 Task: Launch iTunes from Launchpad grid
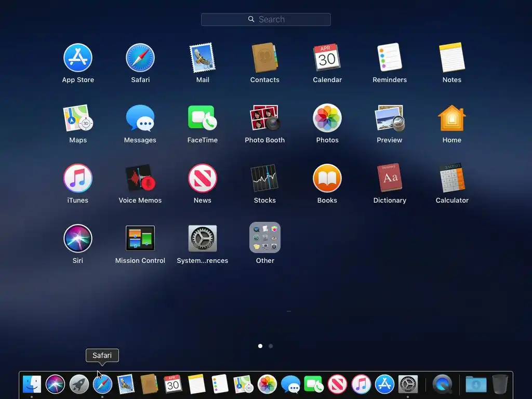(78, 178)
